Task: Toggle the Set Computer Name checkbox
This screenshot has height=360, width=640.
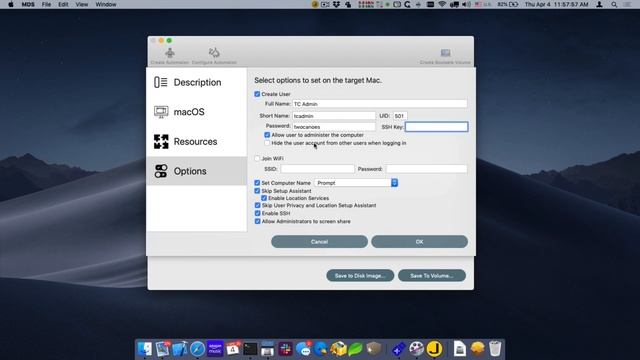Action: (x=257, y=183)
